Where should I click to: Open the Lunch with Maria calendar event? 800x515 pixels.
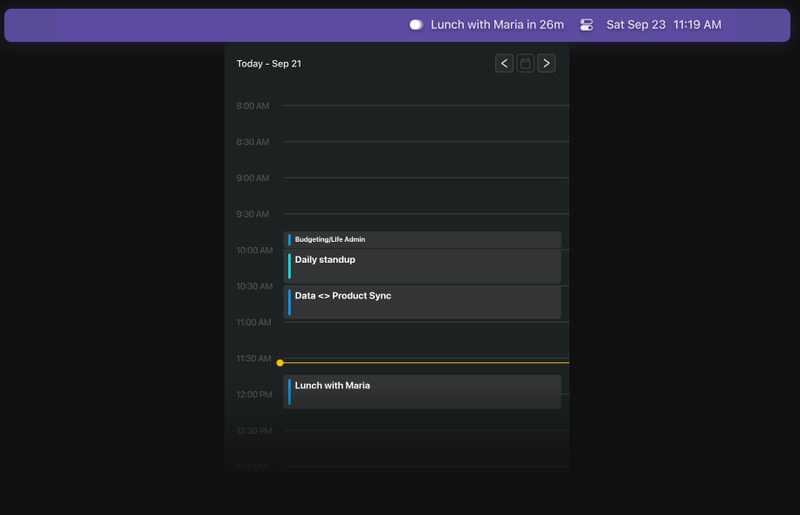(422, 391)
